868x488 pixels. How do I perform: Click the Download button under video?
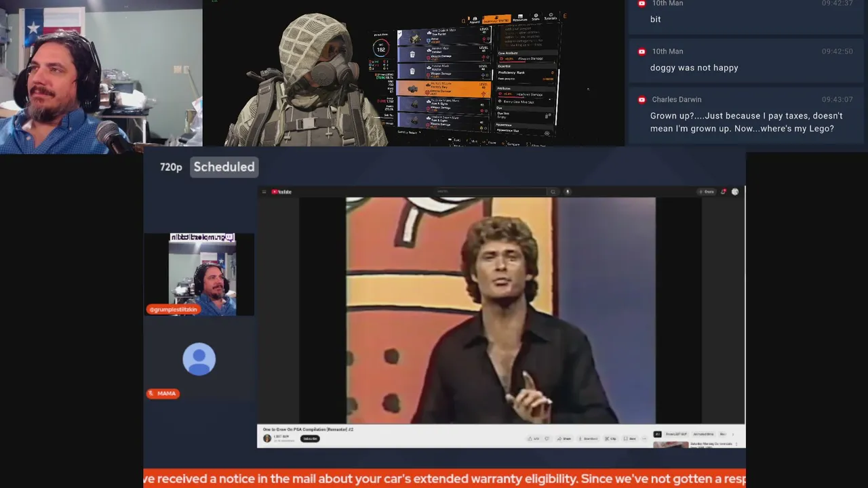coord(589,439)
